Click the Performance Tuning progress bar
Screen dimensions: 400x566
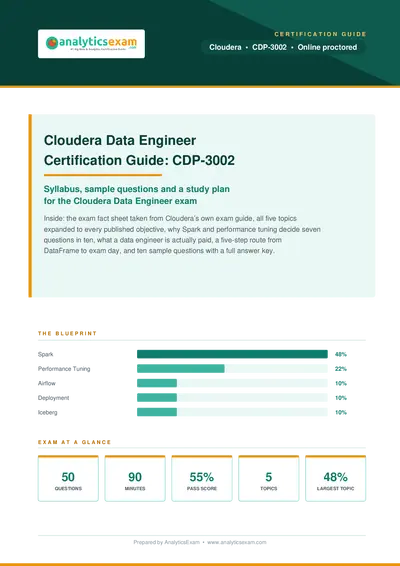pos(232,369)
